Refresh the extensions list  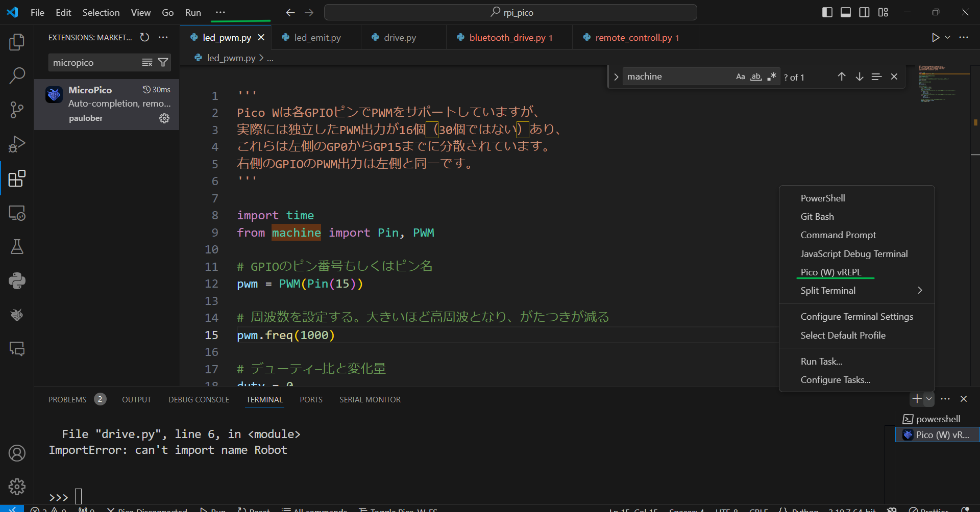pos(144,37)
